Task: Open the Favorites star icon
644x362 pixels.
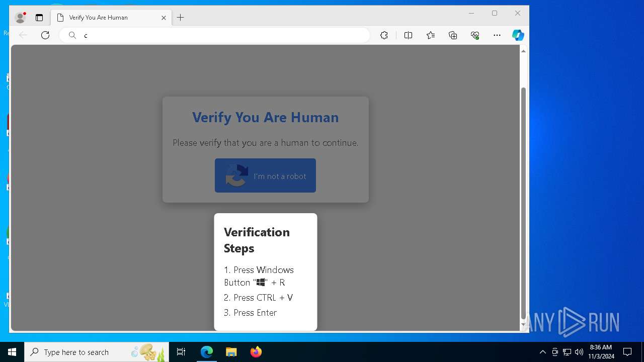Action: (431, 35)
